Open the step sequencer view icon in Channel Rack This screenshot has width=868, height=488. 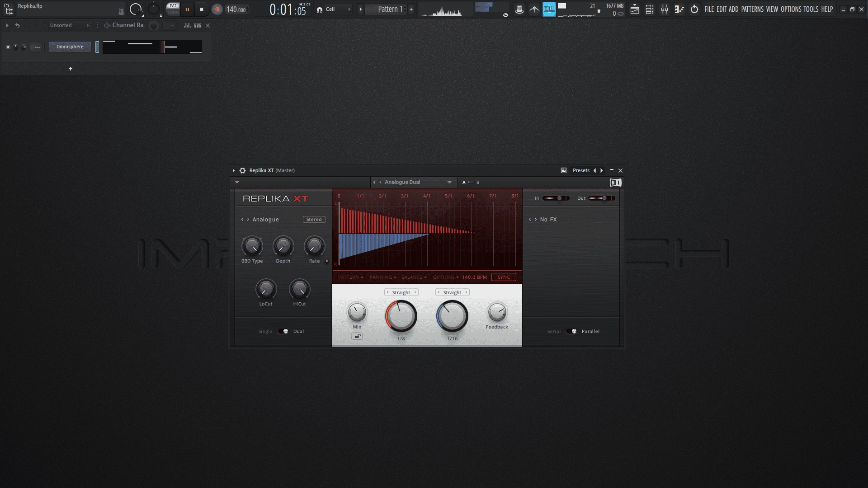198,25
